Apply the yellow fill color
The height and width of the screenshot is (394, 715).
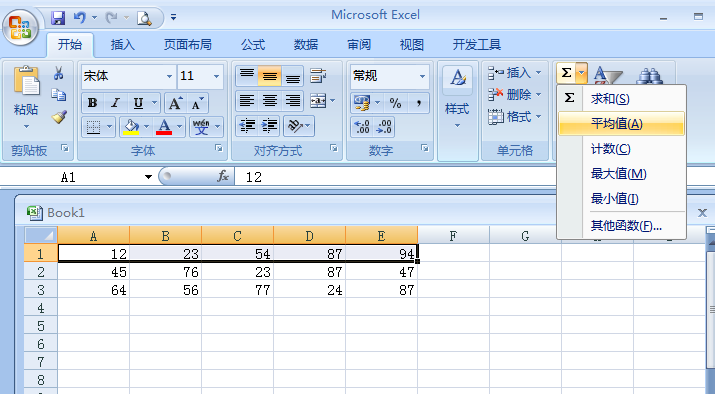coord(131,126)
